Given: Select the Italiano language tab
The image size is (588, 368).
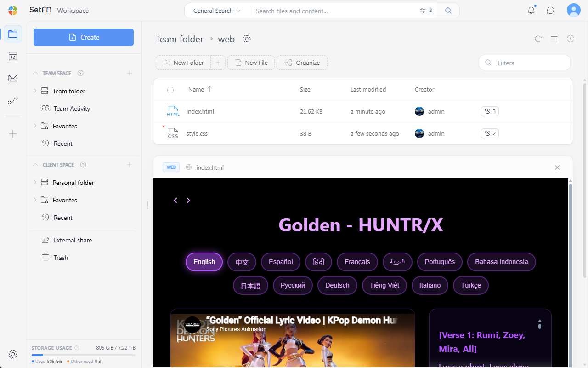Looking at the screenshot, I should tap(430, 285).
